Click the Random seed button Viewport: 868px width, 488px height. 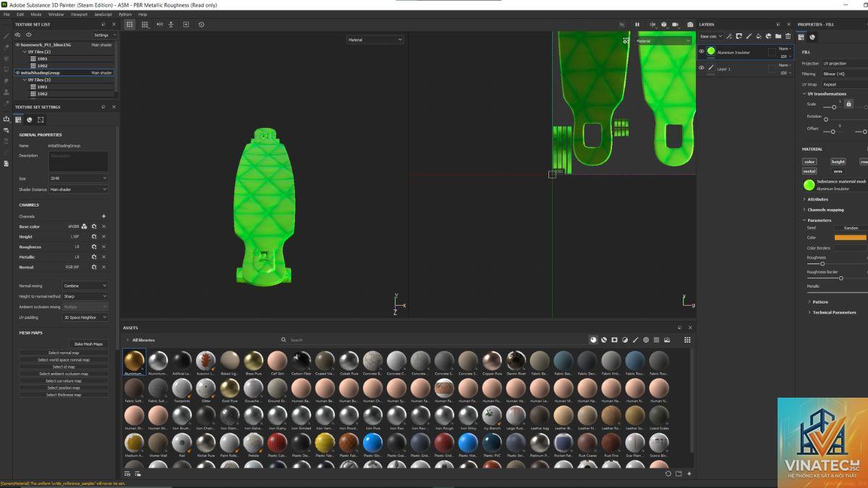coord(851,228)
